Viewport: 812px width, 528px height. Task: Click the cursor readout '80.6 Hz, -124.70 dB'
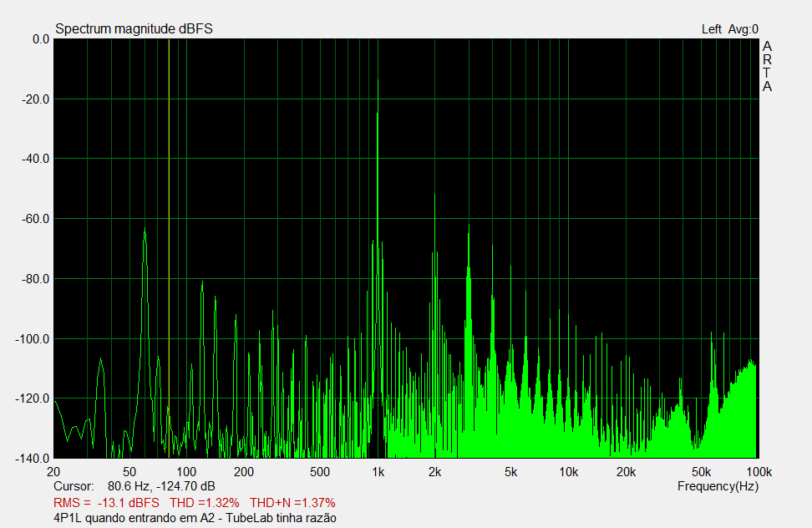coord(161,486)
